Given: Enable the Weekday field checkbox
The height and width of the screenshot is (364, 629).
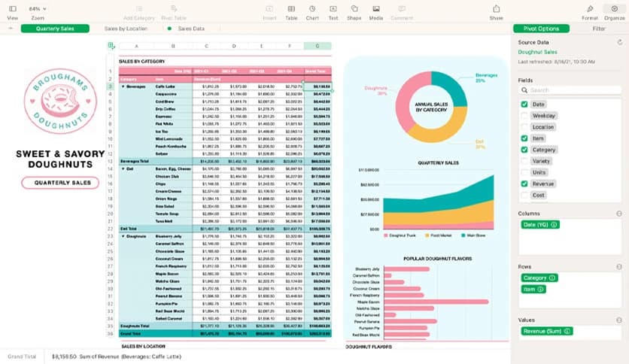Looking at the screenshot, I should click(x=524, y=116).
